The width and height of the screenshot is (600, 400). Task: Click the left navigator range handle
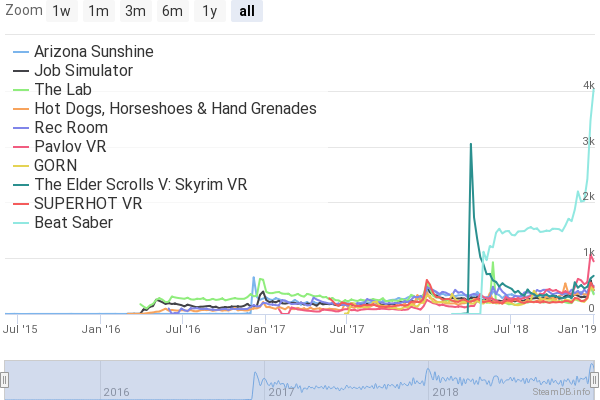pyautogui.click(x=4, y=379)
